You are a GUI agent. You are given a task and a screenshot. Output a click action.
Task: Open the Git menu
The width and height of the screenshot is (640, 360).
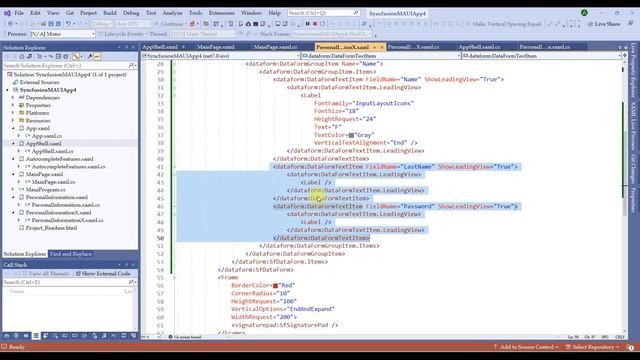(x=70, y=13)
